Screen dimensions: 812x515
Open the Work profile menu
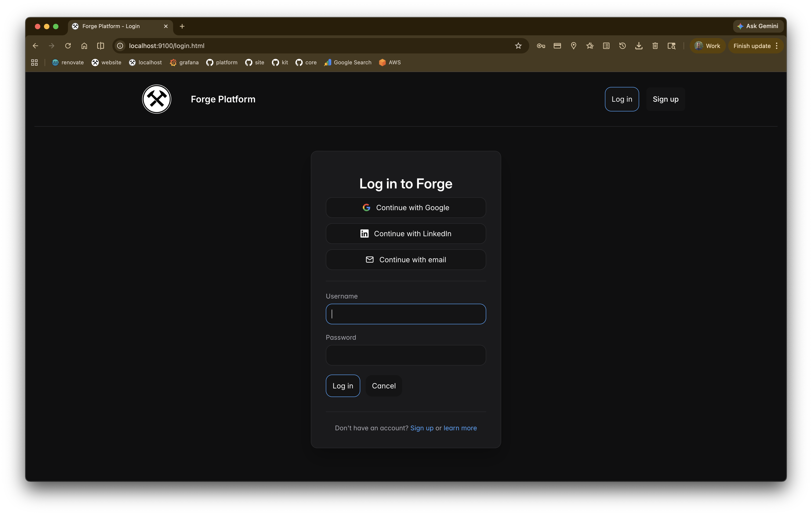pos(708,46)
